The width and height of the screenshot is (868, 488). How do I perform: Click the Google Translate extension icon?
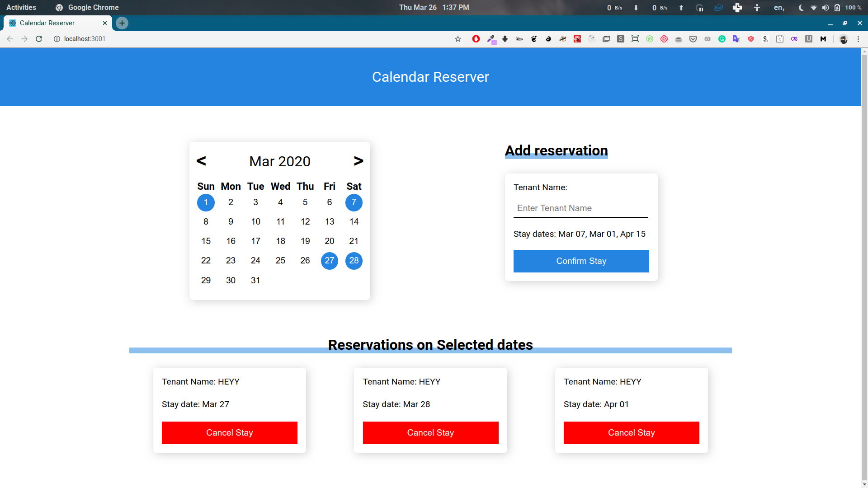click(x=736, y=39)
